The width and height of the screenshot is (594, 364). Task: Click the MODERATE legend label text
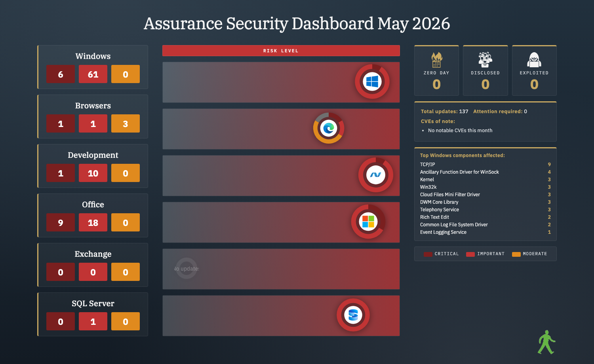tap(535, 254)
